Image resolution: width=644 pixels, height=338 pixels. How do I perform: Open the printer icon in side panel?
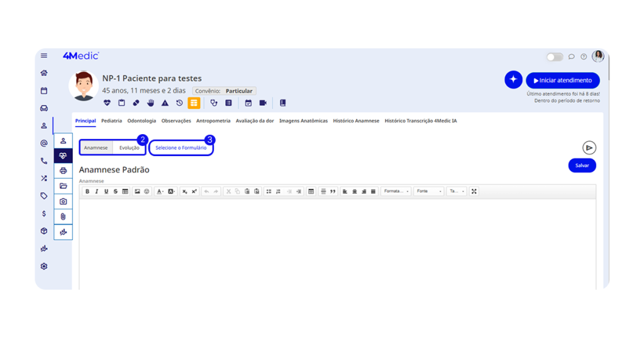(x=63, y=171)
